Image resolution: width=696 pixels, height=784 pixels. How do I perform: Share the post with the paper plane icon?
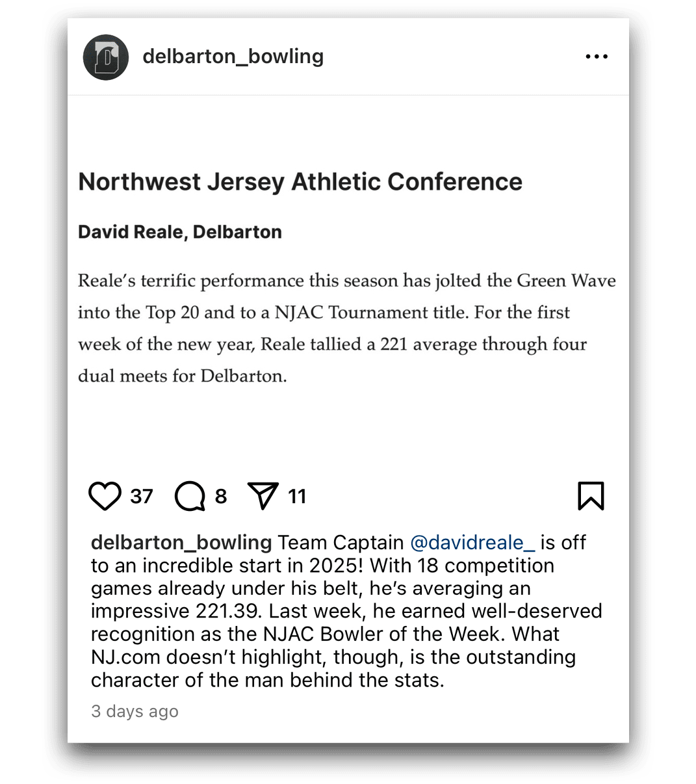click(x=263, y=496)
